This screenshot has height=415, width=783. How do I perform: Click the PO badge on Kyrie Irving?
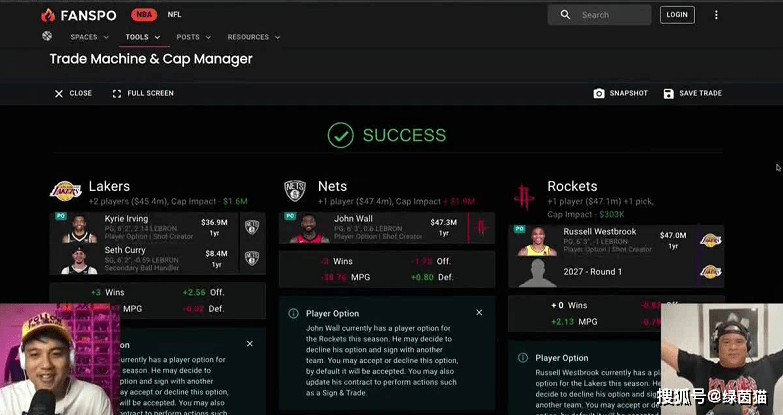pos(60,216)
